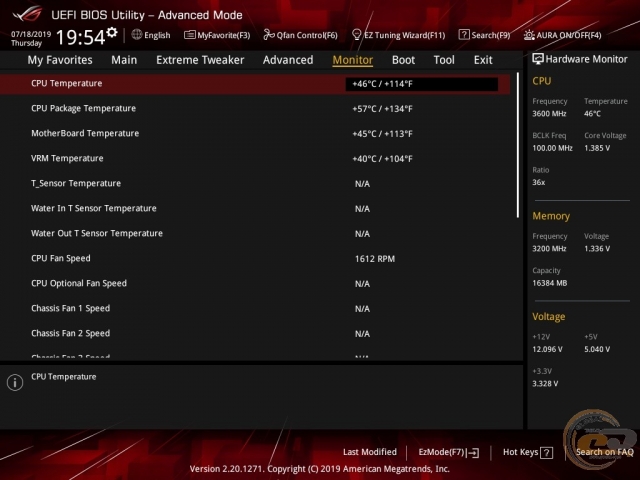Click +12V reading 12.096 V

(547, 349)
